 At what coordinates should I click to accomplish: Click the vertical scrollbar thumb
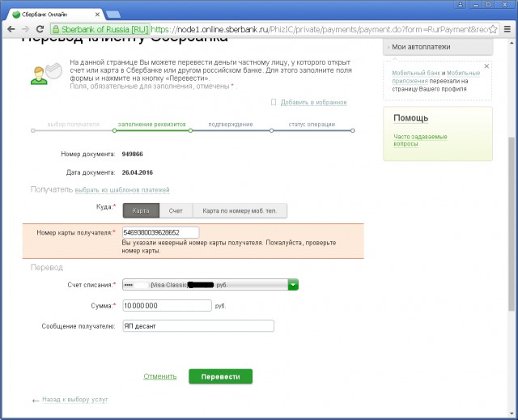512,224
